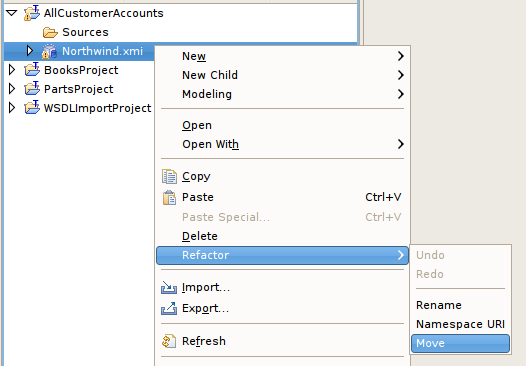Viewport: 526px width, 366px height.
Task: Collapse the AllCustomerAccounts tree node
Action: click(x=12, y=13)
